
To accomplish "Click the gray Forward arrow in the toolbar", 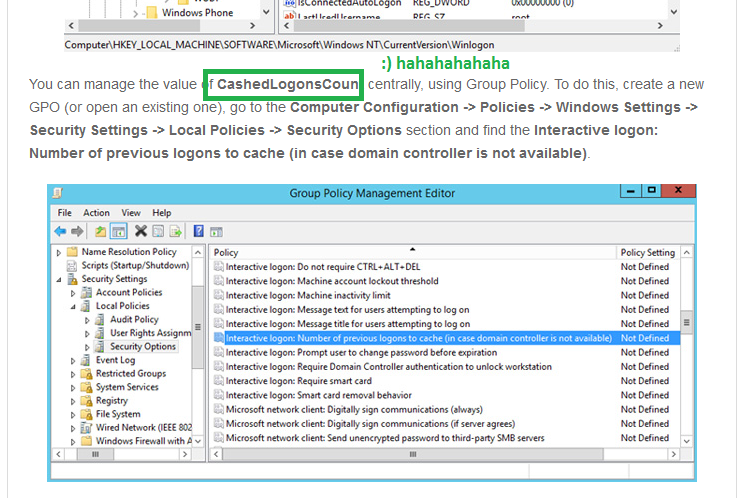I will (77, 232).
